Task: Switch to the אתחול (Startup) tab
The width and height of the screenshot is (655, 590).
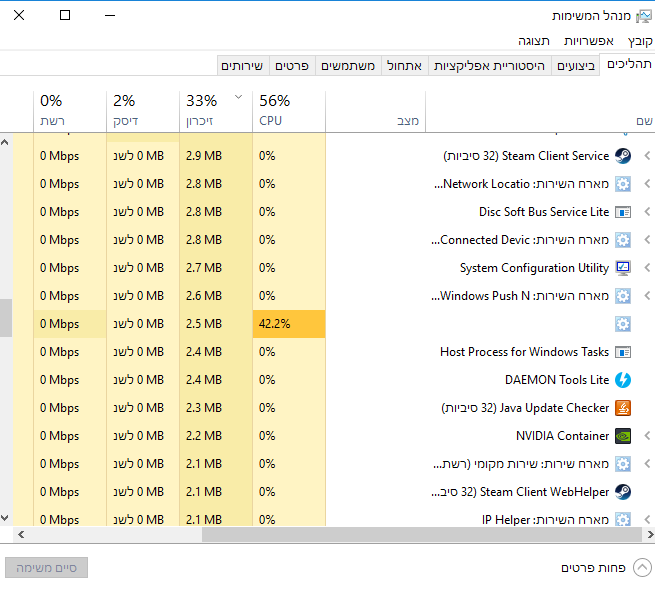Action: coord(404,66)
